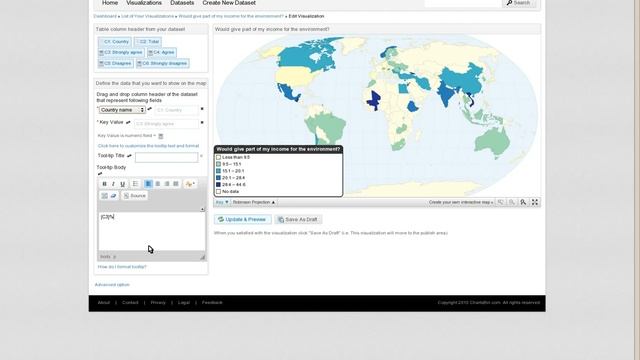Open the Feedback footer link

212,303
